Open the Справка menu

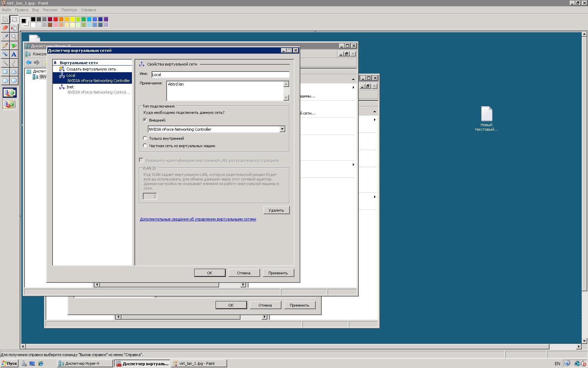click(88, 10)
